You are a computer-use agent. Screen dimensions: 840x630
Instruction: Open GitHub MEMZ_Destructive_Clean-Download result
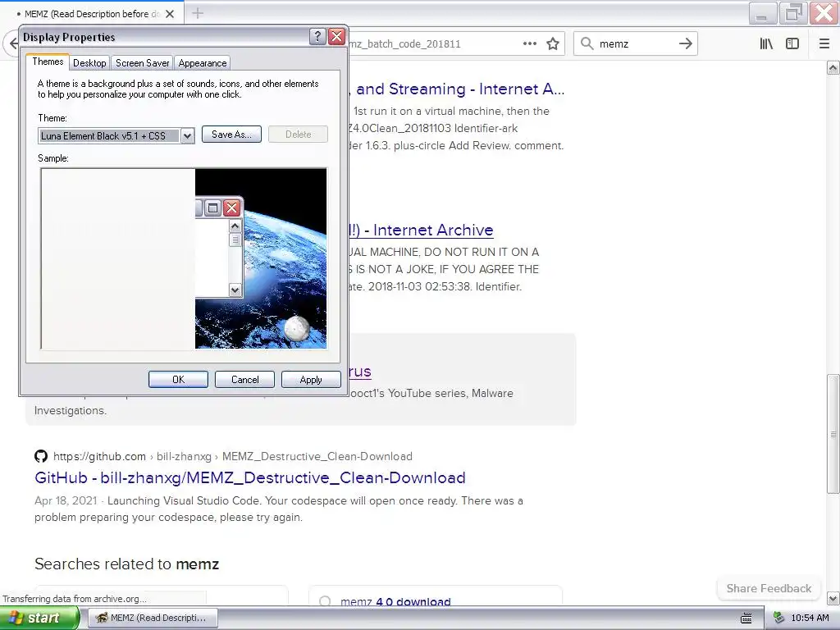coord(250,477)
